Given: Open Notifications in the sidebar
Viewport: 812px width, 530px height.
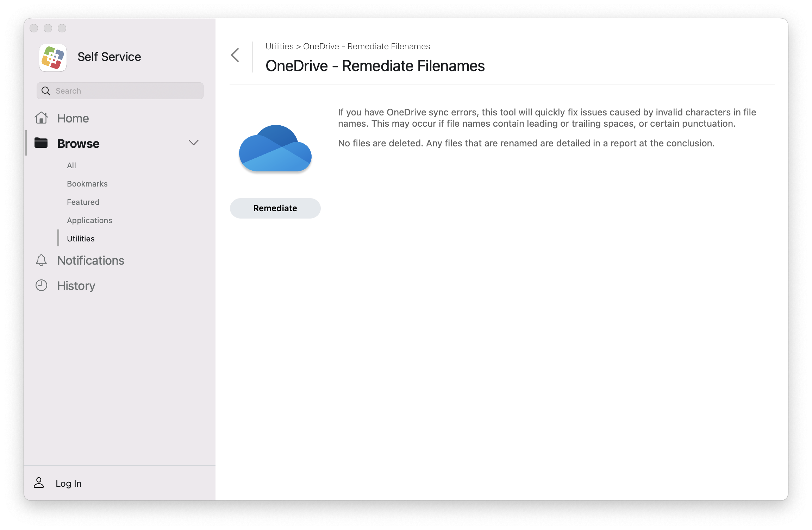Looking at the screenshot, I should 90,260.
